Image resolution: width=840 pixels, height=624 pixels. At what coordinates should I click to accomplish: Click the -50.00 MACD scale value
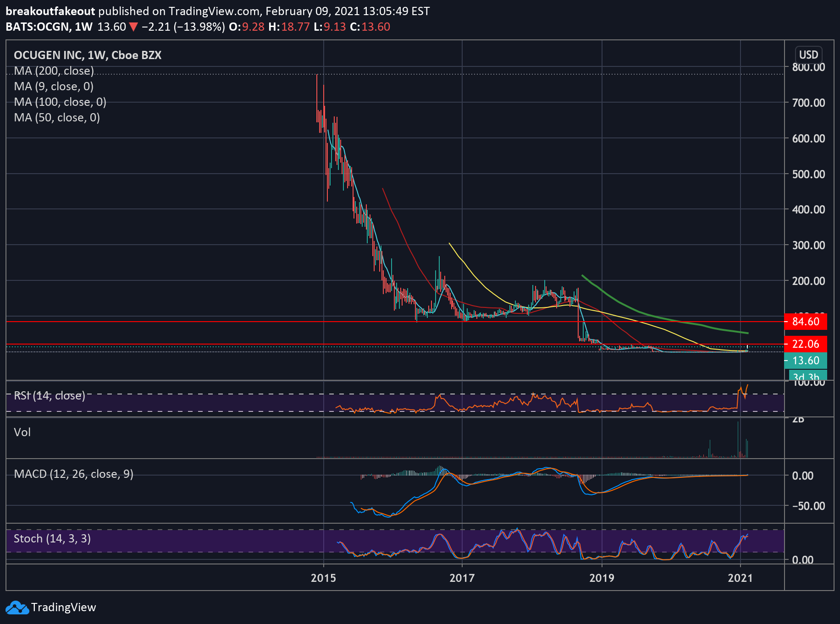pos(808,506)
